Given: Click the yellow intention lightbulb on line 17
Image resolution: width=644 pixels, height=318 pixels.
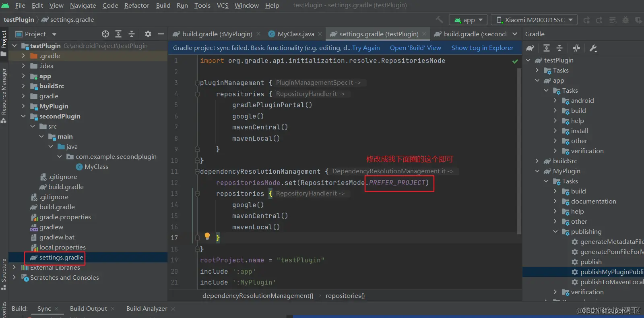Looking at the screenshot, I should [207, 236].
